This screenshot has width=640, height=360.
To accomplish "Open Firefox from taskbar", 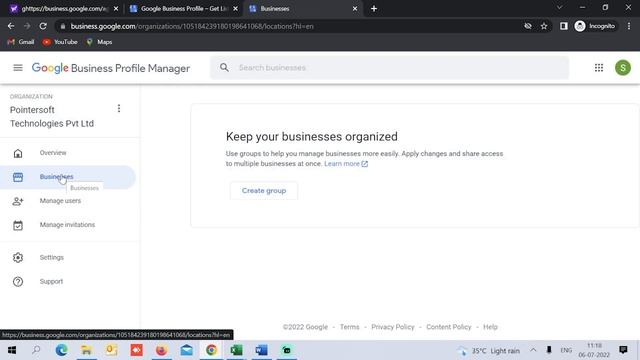I will point(162,350).
